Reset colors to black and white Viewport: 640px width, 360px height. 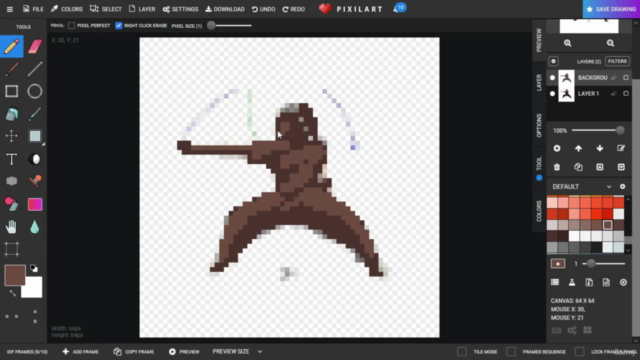(x=34, y=268)
